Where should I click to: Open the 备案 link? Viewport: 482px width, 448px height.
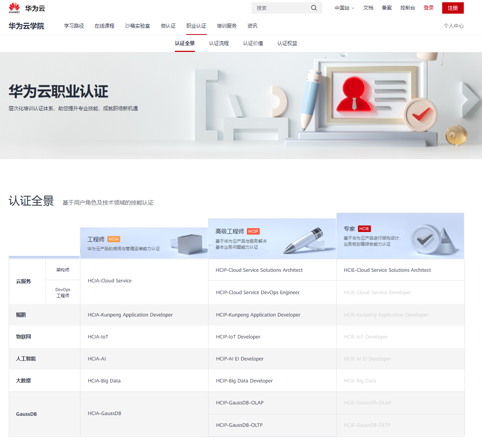tap(387, 8)
